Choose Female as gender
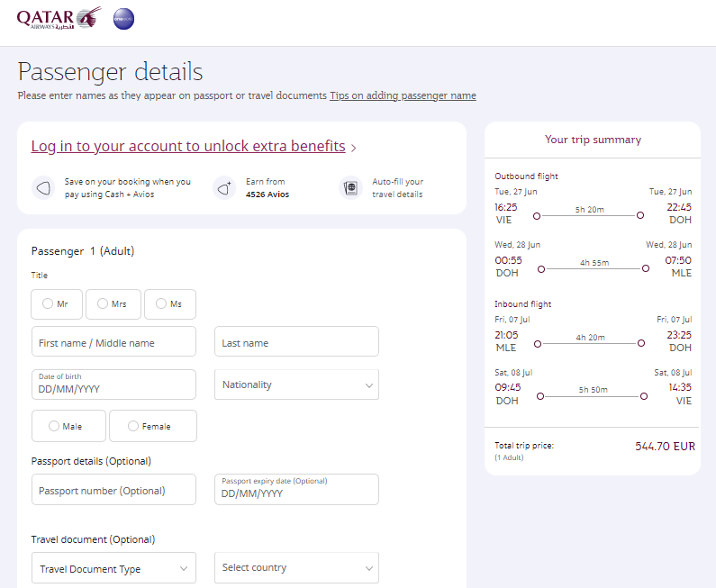716x588 pixels. [153, 426]
